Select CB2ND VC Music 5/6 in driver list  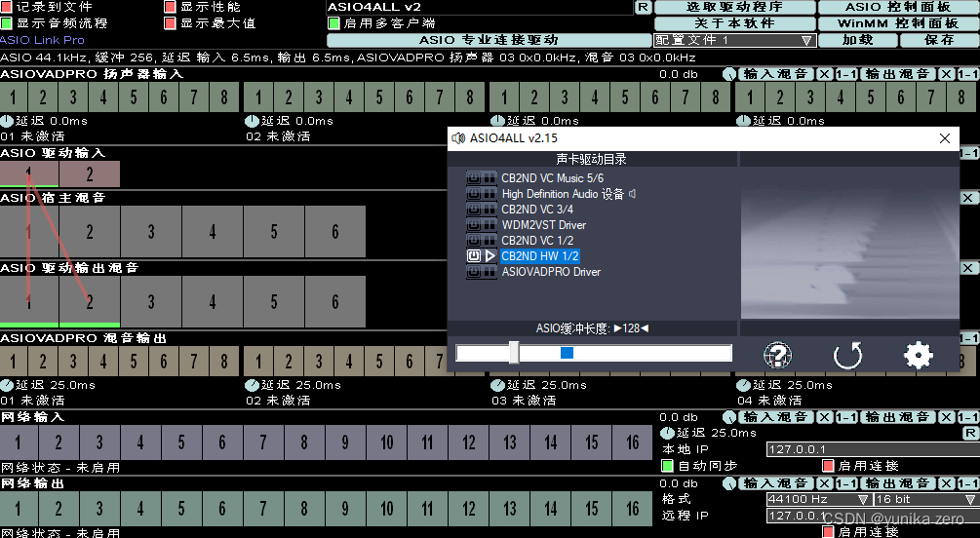(553, 178)
